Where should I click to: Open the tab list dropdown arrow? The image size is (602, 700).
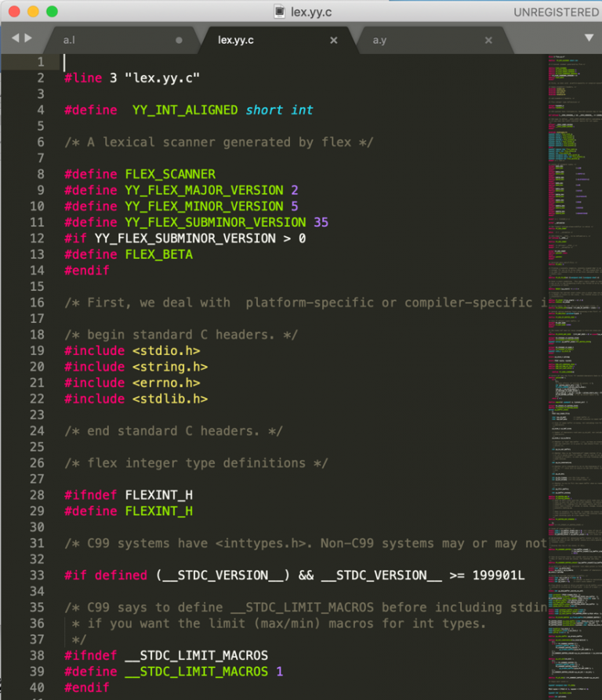[589, 38]
